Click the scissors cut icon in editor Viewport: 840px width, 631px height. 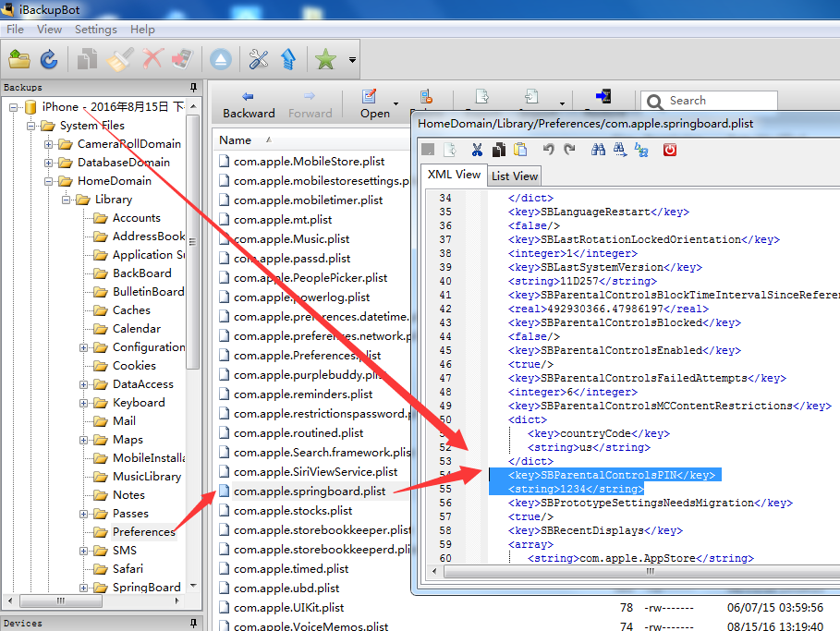tap(477, 150)
